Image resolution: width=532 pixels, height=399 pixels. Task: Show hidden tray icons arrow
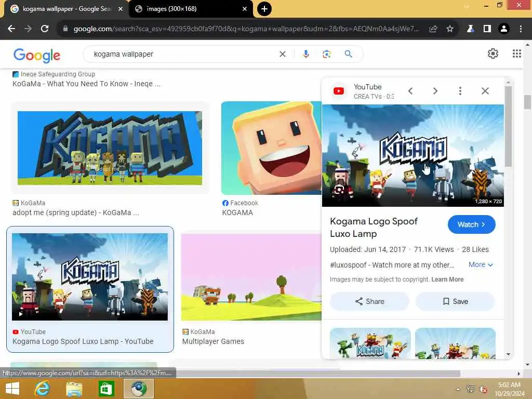click(458, 389)
